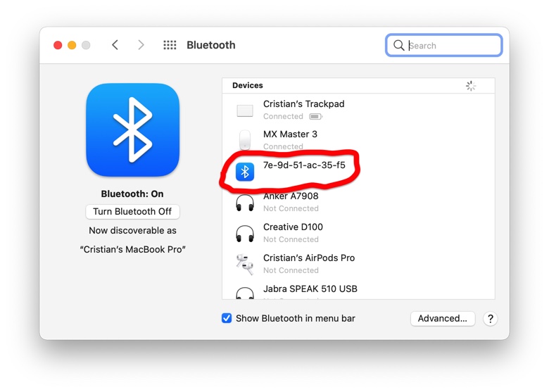Click Connected status under Cristian's Trackpad
The image size is (549, 392).
click(x=283, y=117)
